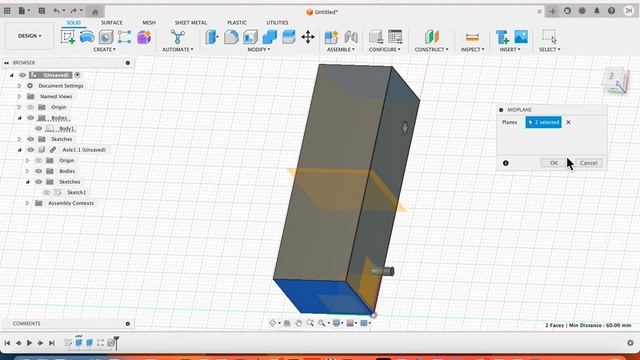Image resolution: width=640 pixels, height=360 pixels.
Task: Expand the Document Settings node
Action: coord(19,86)
